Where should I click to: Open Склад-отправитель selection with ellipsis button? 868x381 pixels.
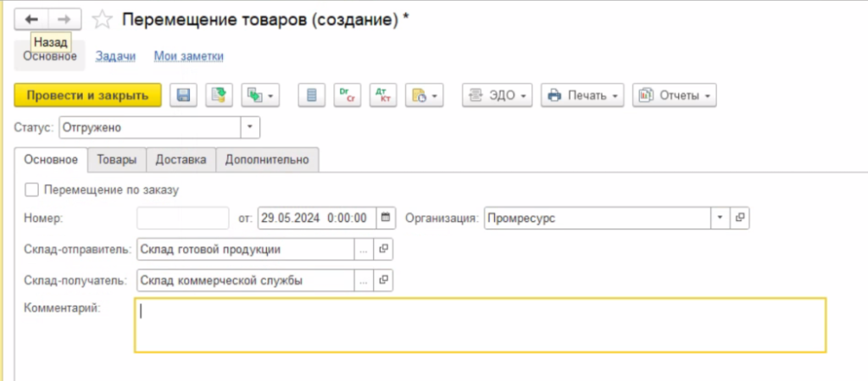364,249
